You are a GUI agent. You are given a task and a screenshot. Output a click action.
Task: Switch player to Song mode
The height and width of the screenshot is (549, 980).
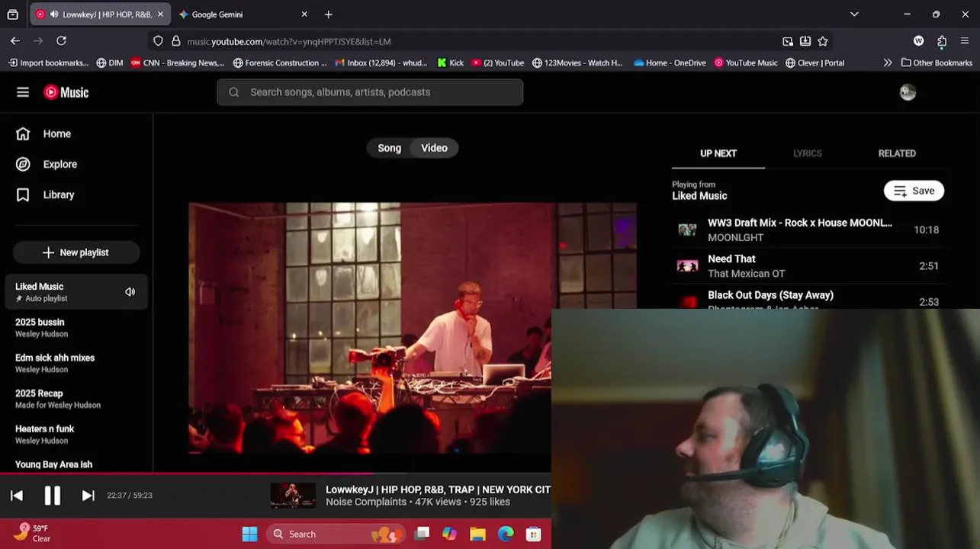[x=389, y=148]
